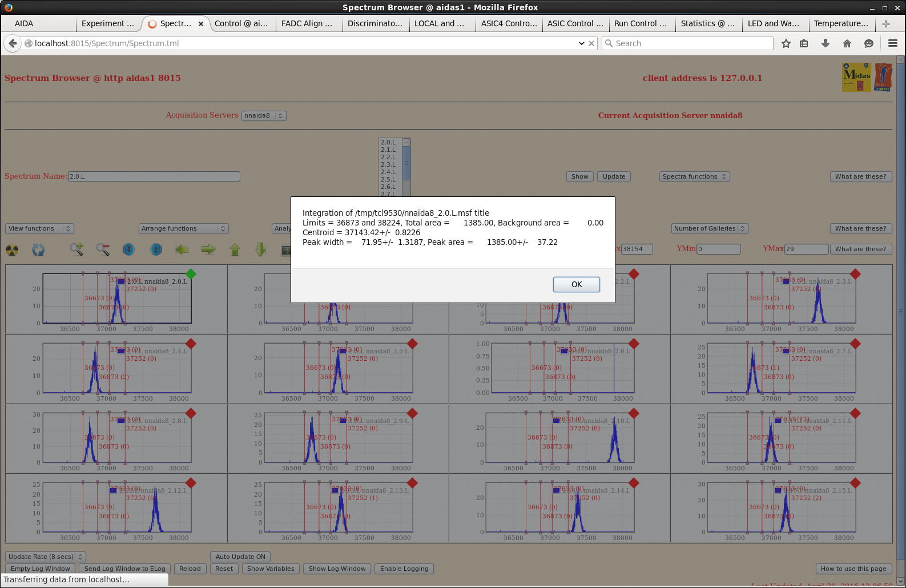
Task: Toggle the green diamond on the 2.0.L spectrum
Action: (x=191, y=274)
